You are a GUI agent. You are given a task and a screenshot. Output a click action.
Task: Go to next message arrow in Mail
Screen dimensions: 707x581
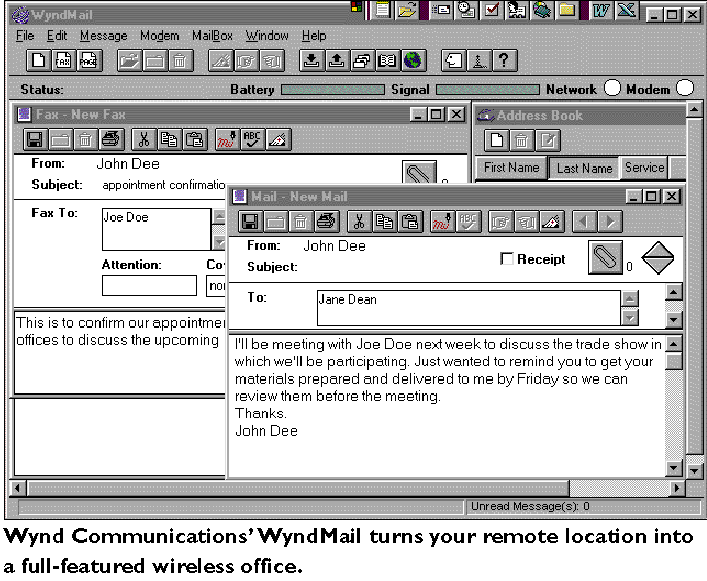click(x=610, y=221)
